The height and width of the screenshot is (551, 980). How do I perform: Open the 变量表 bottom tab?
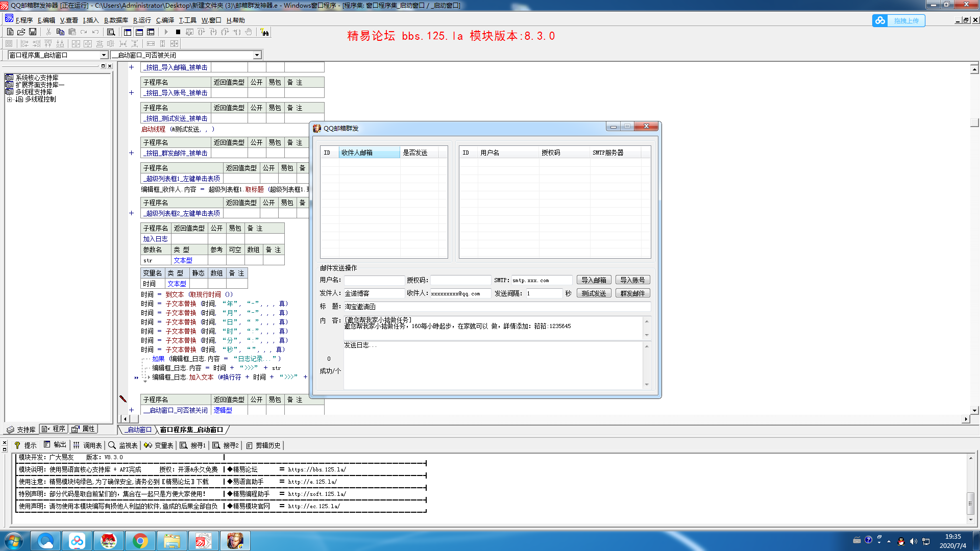159,445
